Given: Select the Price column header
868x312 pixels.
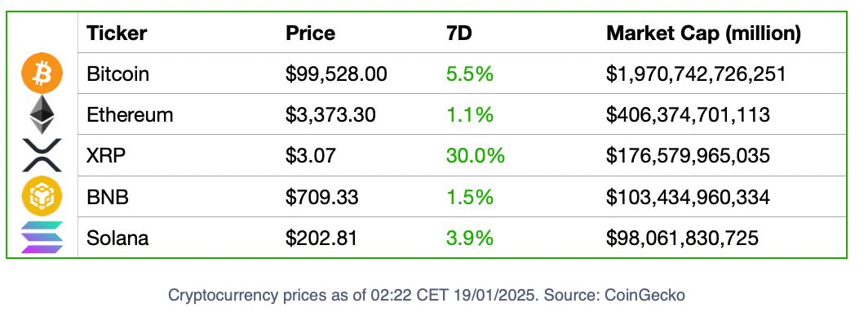Looking at the screenshot, I should click(x=311, y=33).
